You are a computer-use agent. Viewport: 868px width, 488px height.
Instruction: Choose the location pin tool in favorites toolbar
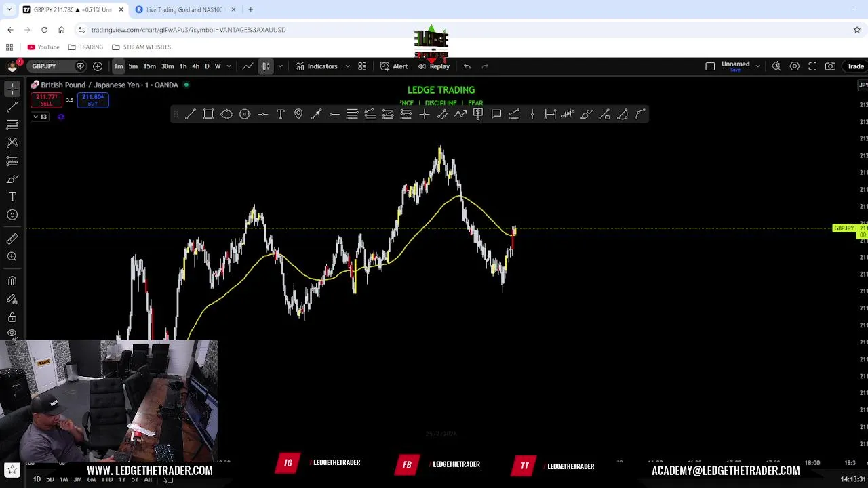tap(298, 115)
